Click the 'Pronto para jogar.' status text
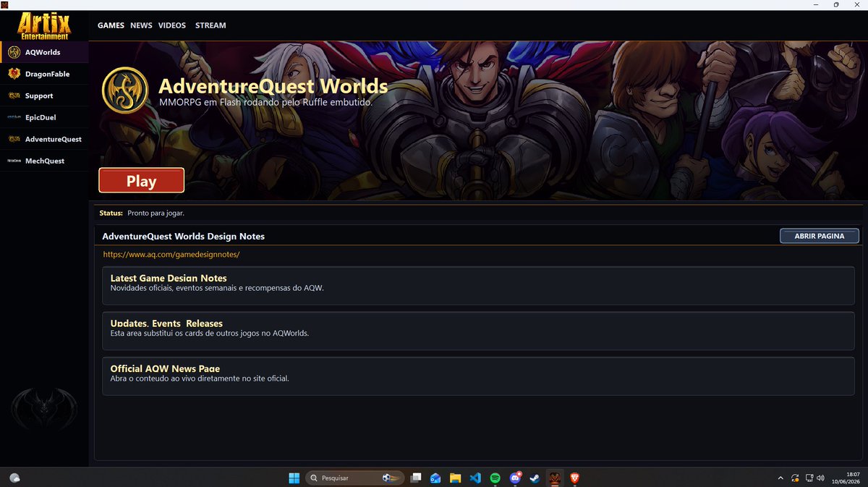Viewport: 868px width, 487px height. [x=156, y=213]
